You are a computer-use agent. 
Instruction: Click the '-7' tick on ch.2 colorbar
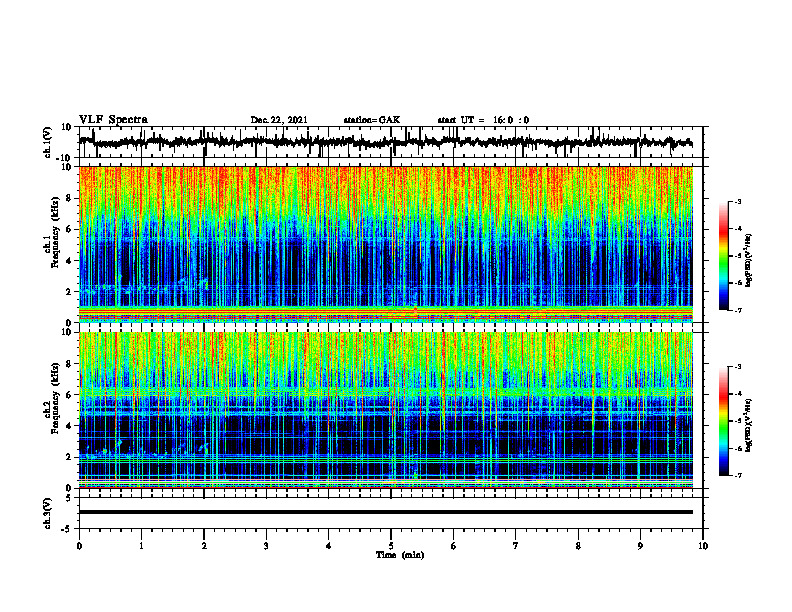(x=738, y=475)
